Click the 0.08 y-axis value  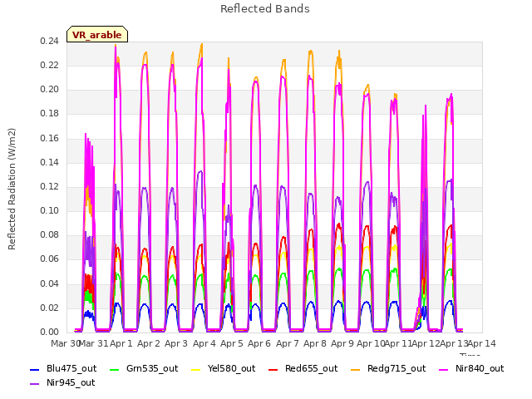coord(49,235)
